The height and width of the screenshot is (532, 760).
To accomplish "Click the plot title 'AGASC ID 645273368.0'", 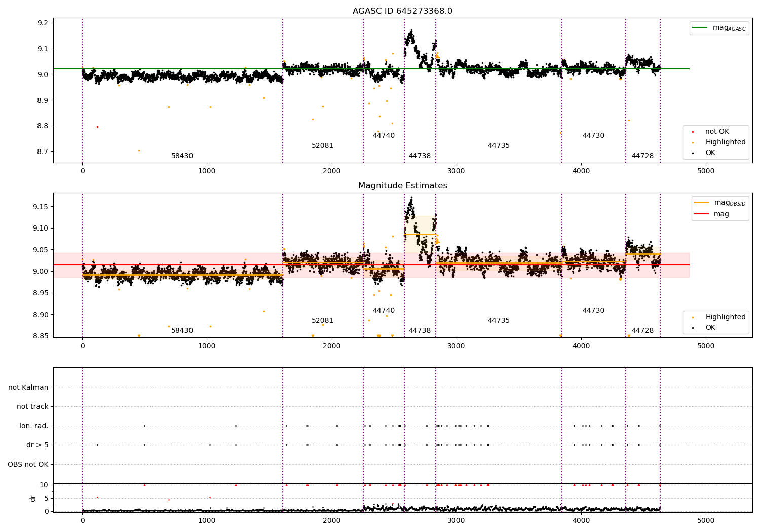I will click(402, 11).
